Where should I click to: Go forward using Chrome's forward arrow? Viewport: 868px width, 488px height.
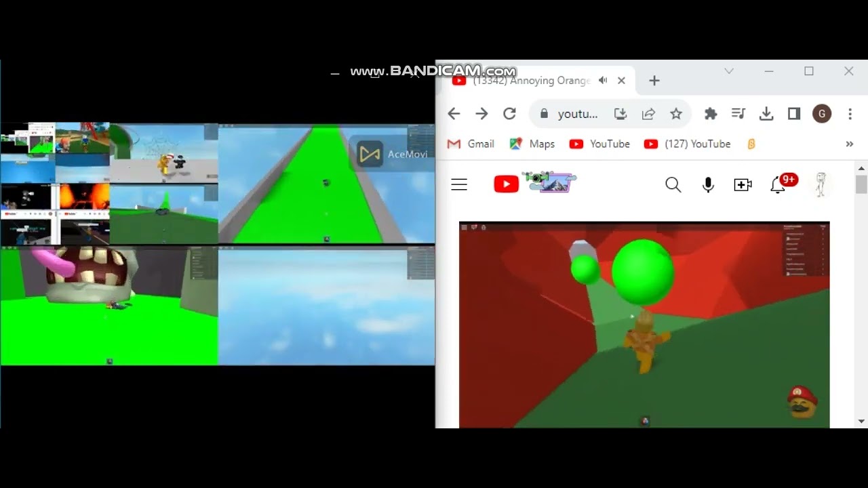click(x=481, y=114)
